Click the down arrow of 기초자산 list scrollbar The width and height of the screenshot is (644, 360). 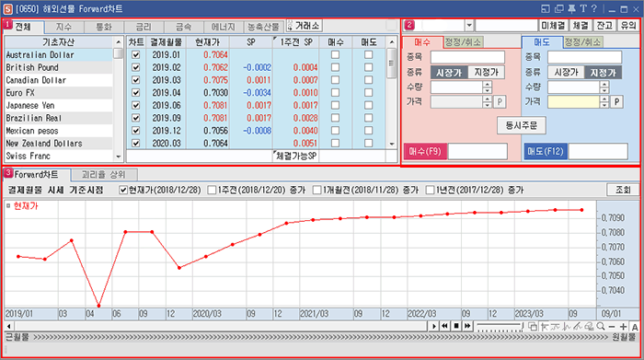coord(119,157)
